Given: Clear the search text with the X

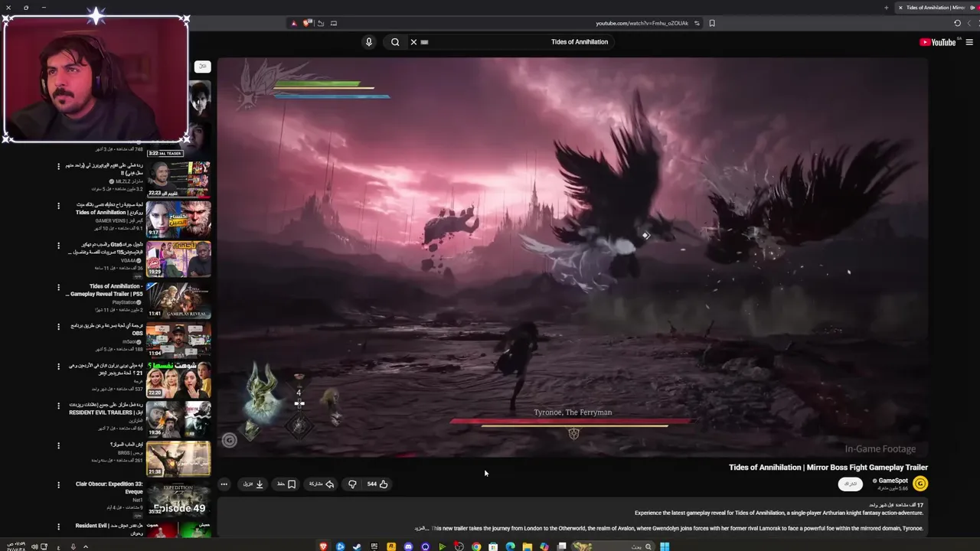Looking at the screenshot, I should click(x=413, y=42).
